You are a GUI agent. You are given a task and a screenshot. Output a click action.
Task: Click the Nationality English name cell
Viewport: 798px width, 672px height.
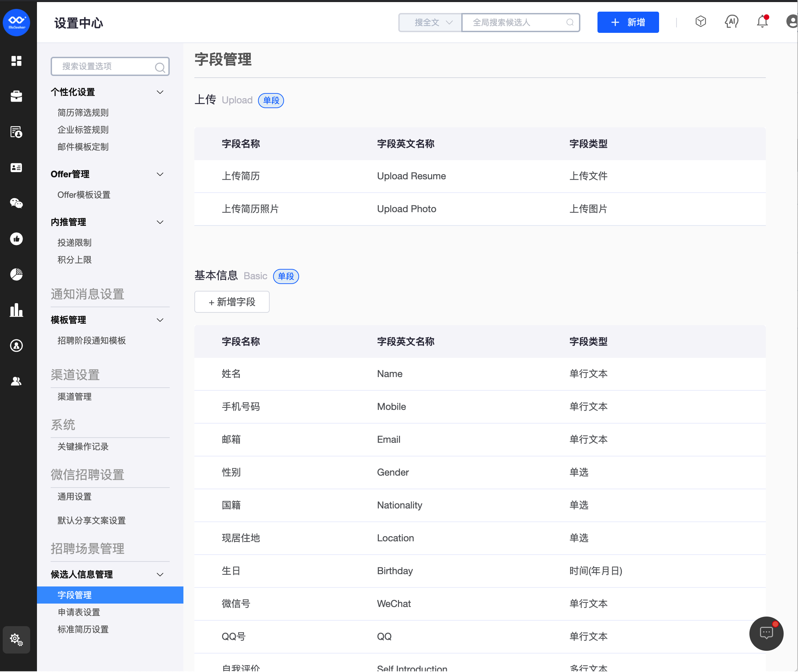[400, 505]
